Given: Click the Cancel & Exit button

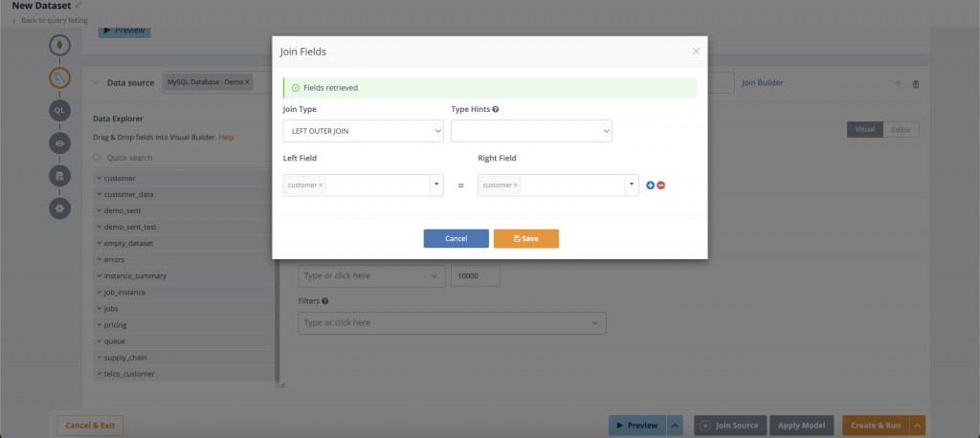Looking at the screenshot, I should (x=90, y=426).
